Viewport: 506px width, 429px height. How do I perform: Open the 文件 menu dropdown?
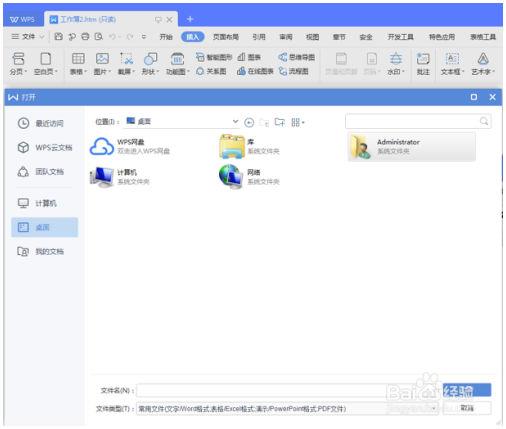[28, 37]
